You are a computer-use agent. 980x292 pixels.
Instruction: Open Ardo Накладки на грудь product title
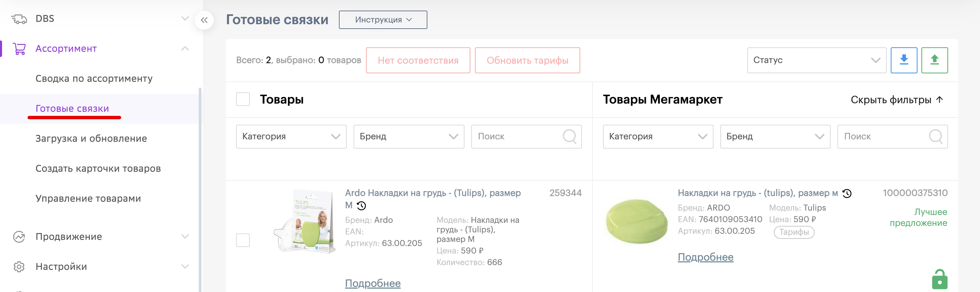pos(433,199)
